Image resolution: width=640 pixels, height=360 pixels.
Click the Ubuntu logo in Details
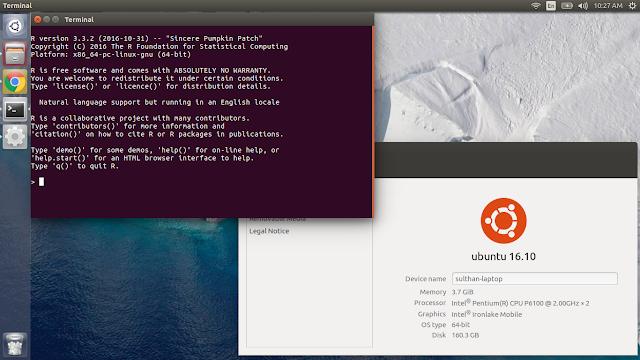[503, 221]
